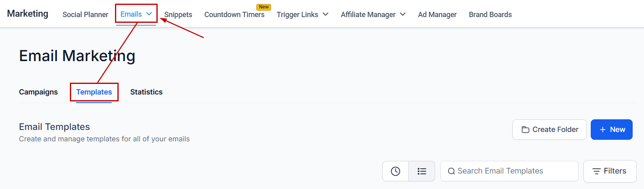Image resolution: width=644 pixels, height=189 pixels.
Task: Click the search magnifier icon
Action: click(451, 171)
